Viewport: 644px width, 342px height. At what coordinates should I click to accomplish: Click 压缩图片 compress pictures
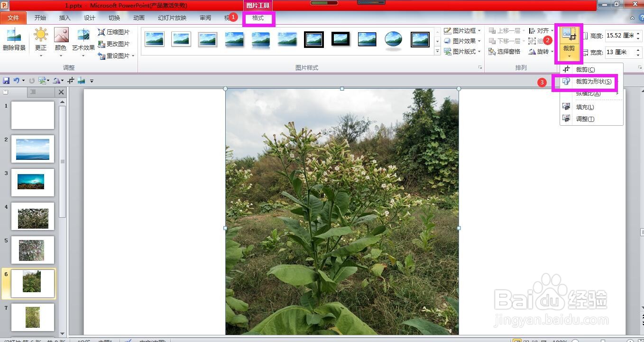coord(113,32)
